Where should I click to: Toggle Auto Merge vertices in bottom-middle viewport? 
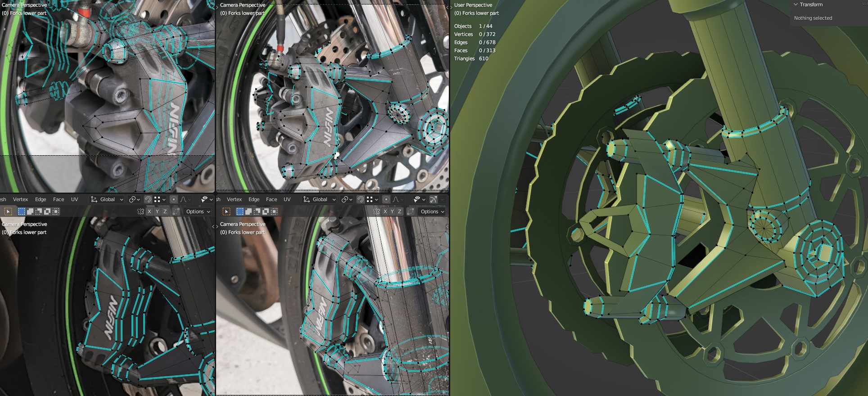[x=411, y=211]
